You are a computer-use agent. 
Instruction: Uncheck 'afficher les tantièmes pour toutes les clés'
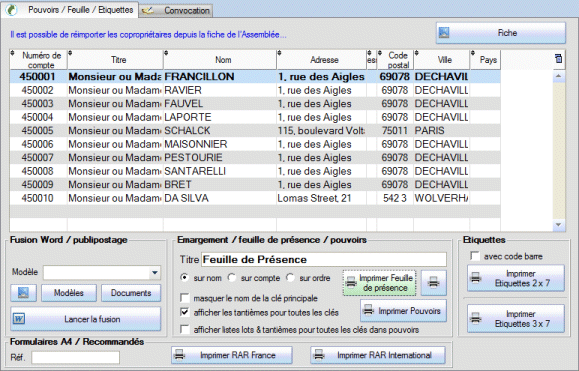point(185,312)
